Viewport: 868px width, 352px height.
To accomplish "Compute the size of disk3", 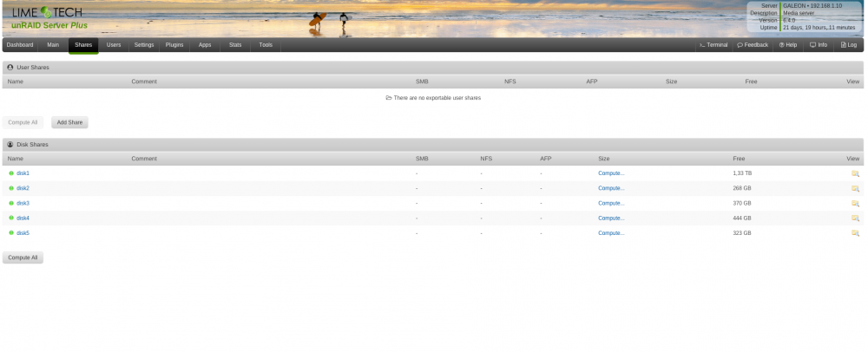I will click(611, 203).
